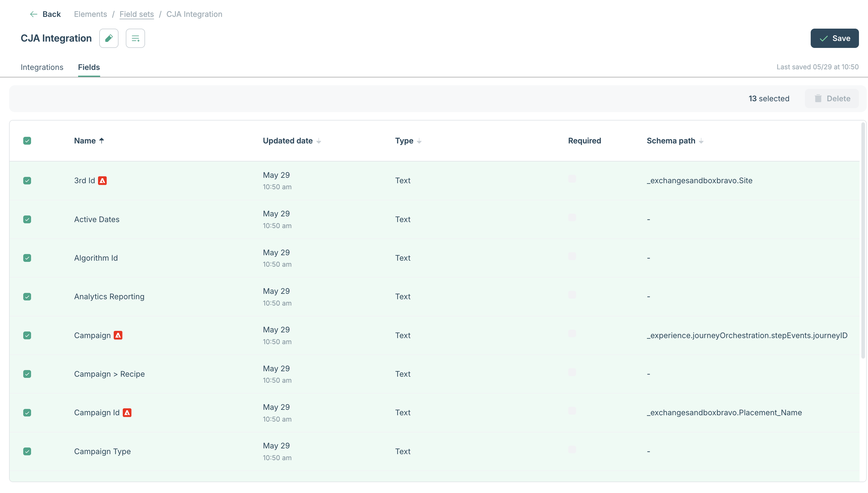The width and height of the screenshot is (868, 493).
Task: Deselect the Analytics Reporting row checkbox
Action: [x=27, y=297]
